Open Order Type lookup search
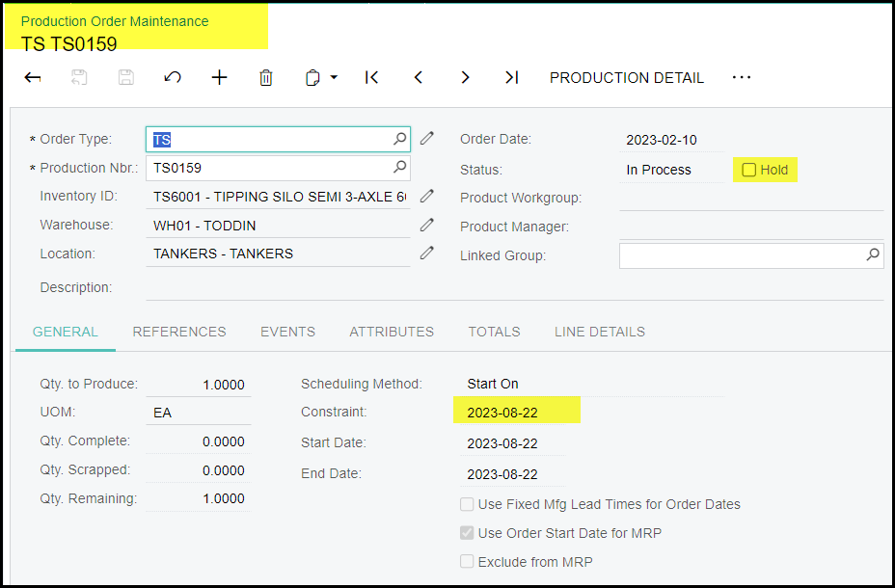 [399, 140]
